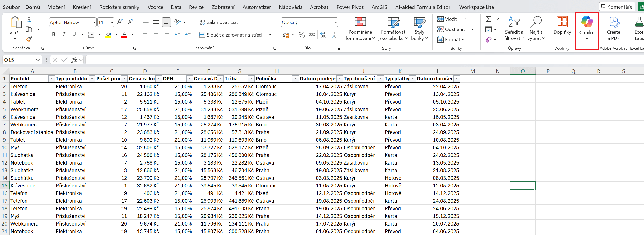Open the Pobočka column filter dropdown
The width and height of the screenshot is (644, 235).
[x=295, y=79]
